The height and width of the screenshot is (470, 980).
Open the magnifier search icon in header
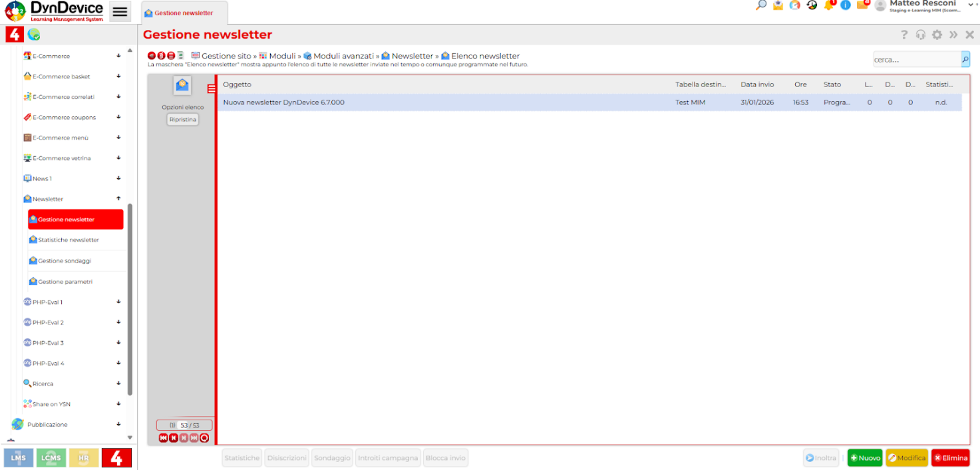point(761,5)
